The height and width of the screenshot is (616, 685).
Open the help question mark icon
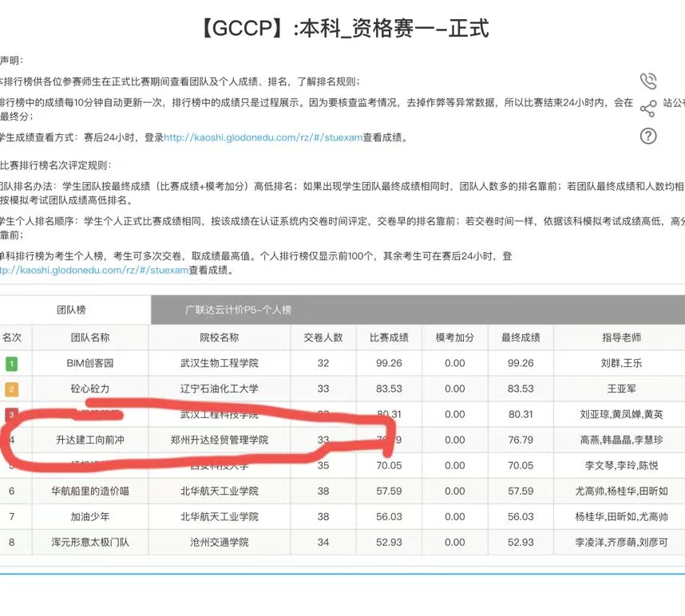click(648, 136)
